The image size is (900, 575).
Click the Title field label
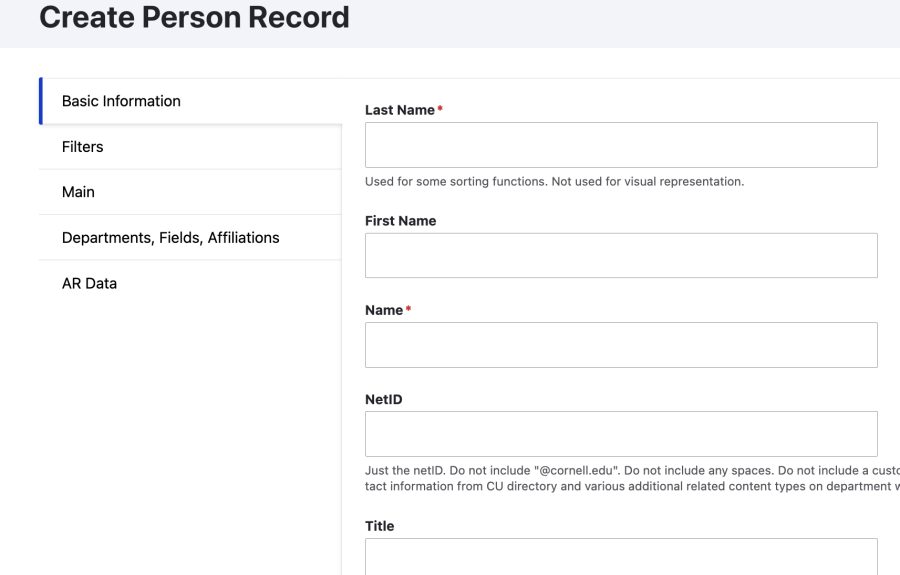click(380, 526)
